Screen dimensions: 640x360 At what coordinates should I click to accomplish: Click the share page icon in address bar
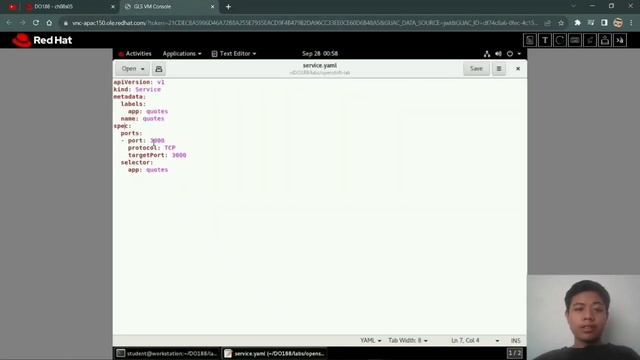coord(547,23)
